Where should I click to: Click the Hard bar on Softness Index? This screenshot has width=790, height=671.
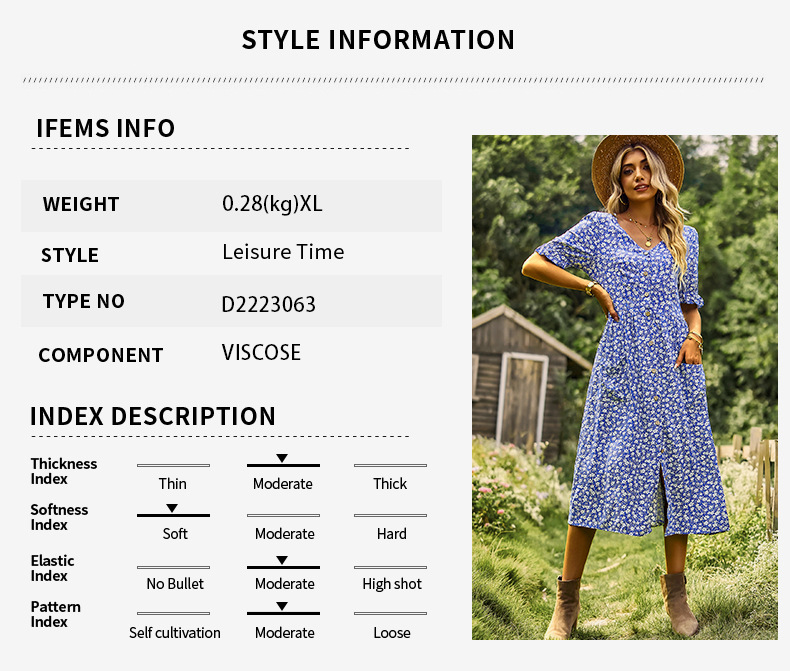390,515
